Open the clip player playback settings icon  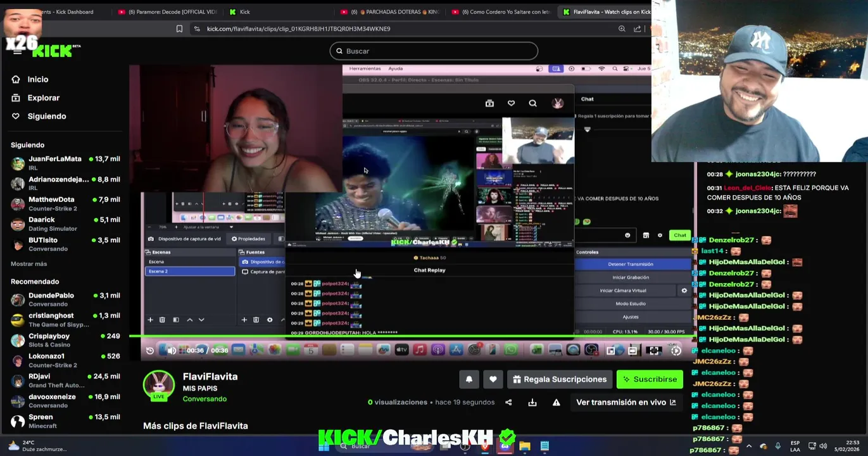tap(676, 350)
